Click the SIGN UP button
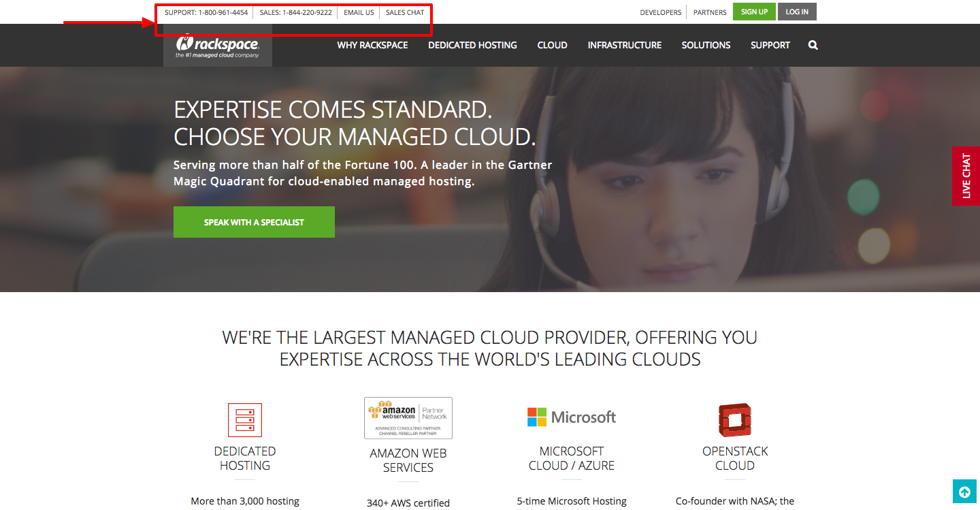This screenshot has height=510, width=980. [754, 12]
